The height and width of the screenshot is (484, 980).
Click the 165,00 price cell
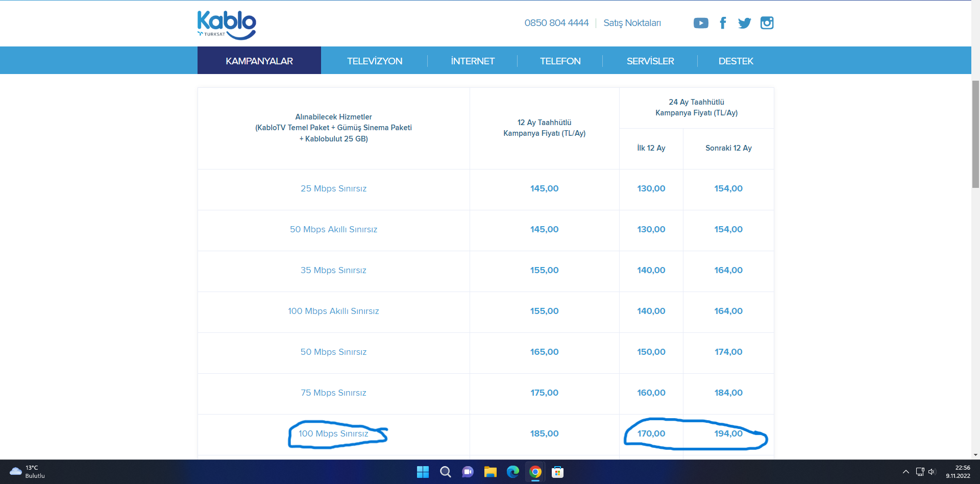[x=544, y=352]
